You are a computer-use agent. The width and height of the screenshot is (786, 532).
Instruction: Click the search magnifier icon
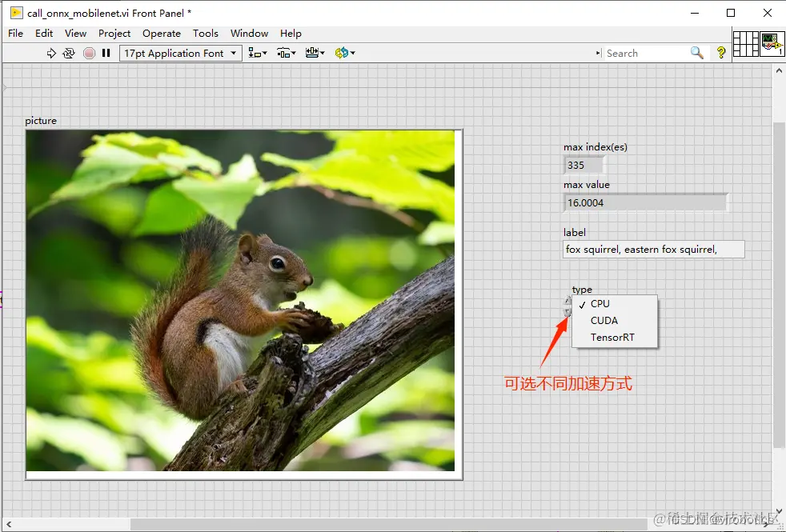(x=697, y=53)
